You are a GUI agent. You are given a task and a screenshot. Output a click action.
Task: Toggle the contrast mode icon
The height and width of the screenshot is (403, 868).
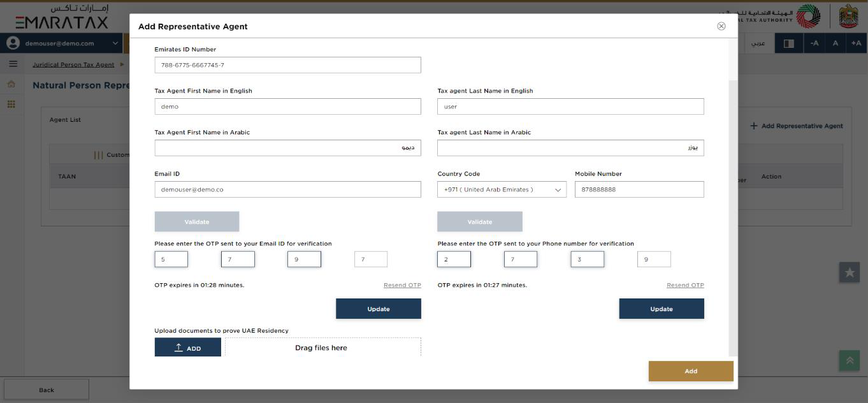coord(788,43)
